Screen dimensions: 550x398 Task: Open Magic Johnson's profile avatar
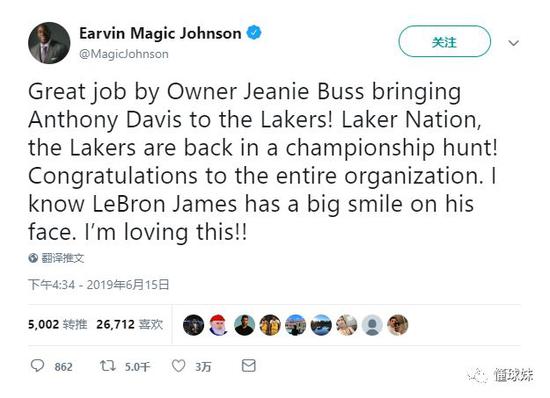coord(49,43)
